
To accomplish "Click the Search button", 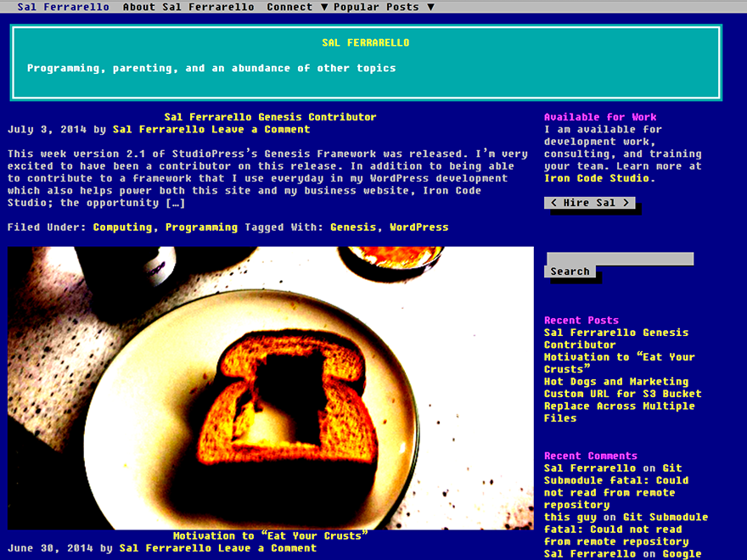I will [x=570, y=272].
